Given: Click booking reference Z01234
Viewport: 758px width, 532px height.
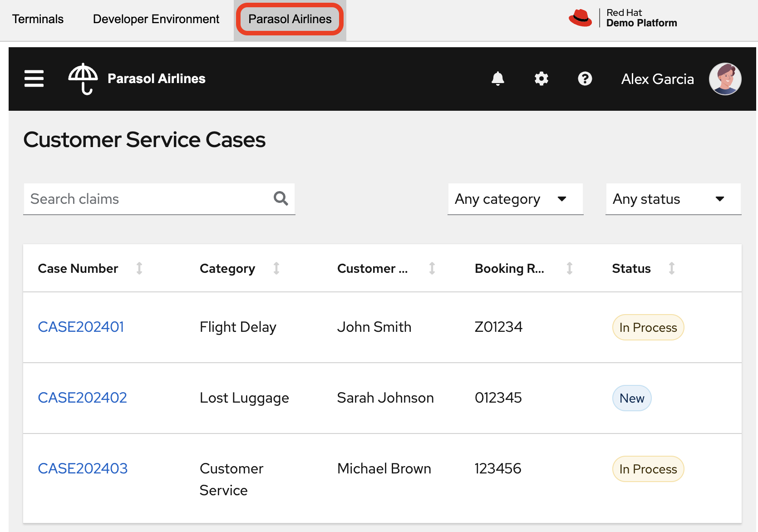Looking at the screenshot, I should point(498,327).
